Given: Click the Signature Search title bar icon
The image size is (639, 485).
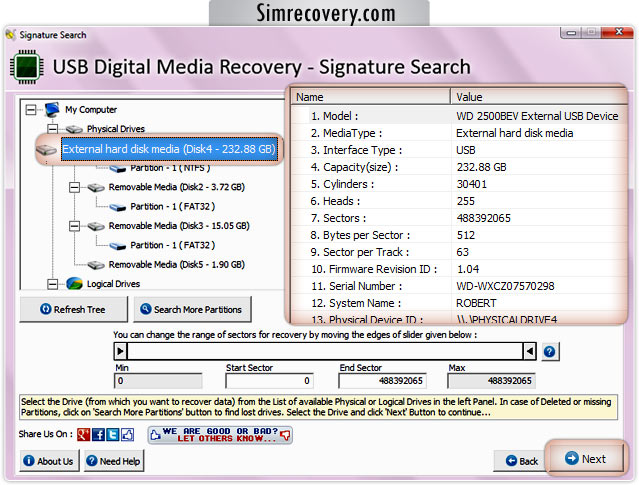Looking at the screenshot, I should point(11,35).
